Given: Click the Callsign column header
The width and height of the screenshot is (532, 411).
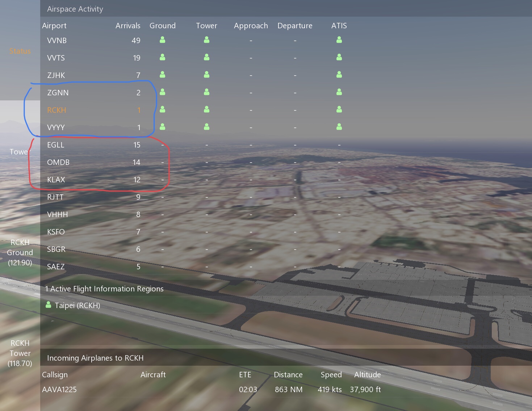Looking at the screenshot, I should click(x=55, y=375).
